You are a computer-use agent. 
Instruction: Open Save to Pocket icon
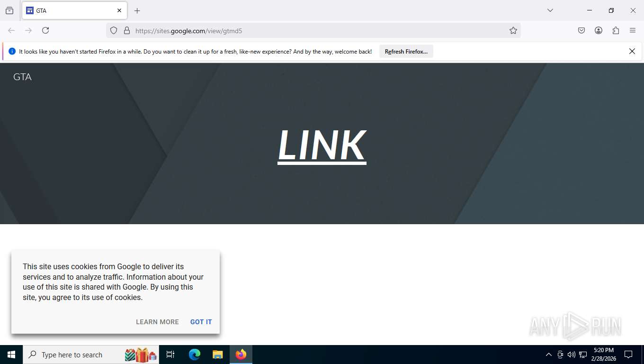(x=581, y=30)
